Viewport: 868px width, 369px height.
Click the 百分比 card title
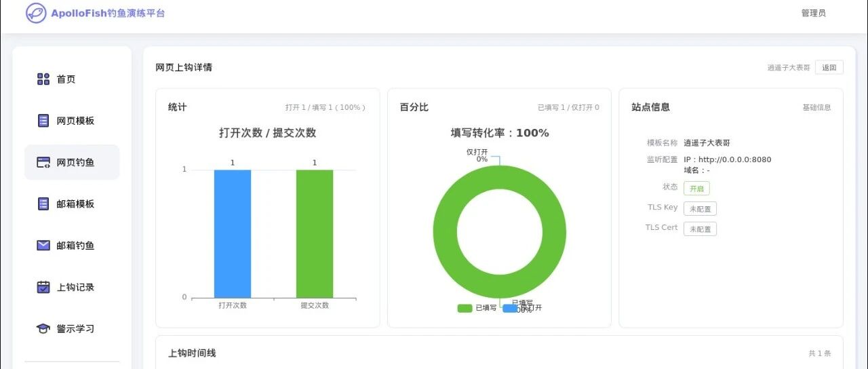click(x=414, y=107)
